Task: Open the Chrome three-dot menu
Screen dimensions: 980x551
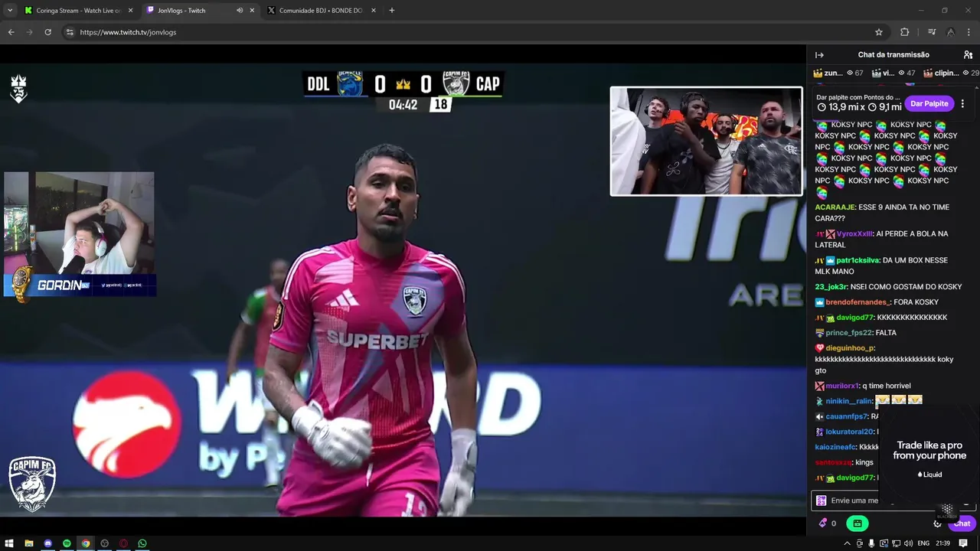Action: (969, 32)
